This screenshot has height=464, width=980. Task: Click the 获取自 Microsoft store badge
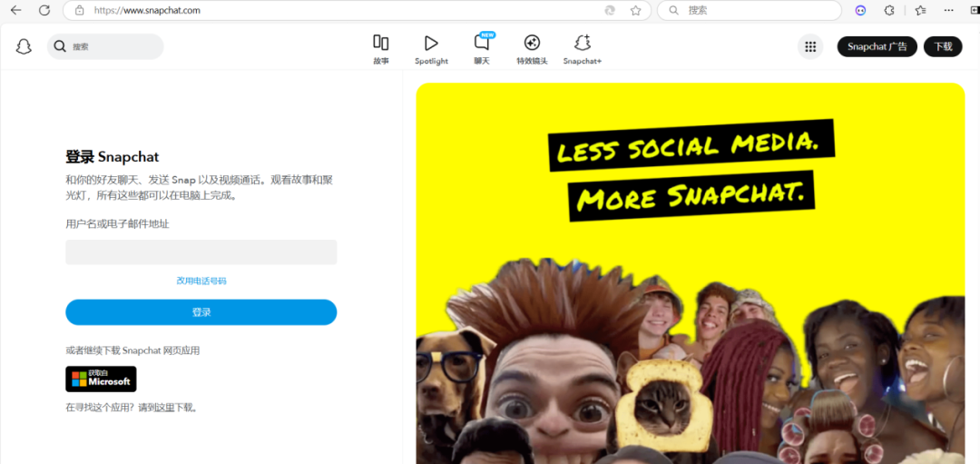pyautogui.click(x=101, y=379)
